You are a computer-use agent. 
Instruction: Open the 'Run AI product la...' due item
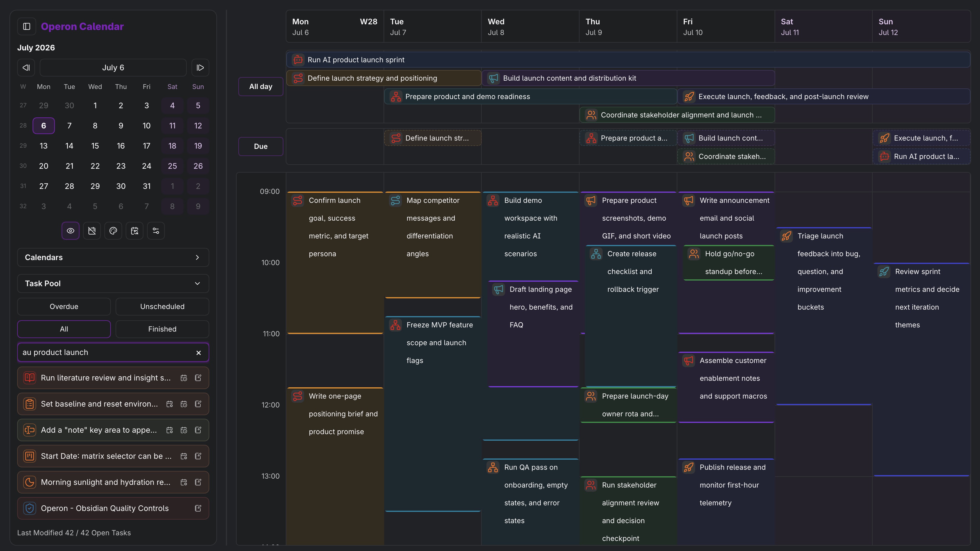pyautogui.click(x=921, y=156)
